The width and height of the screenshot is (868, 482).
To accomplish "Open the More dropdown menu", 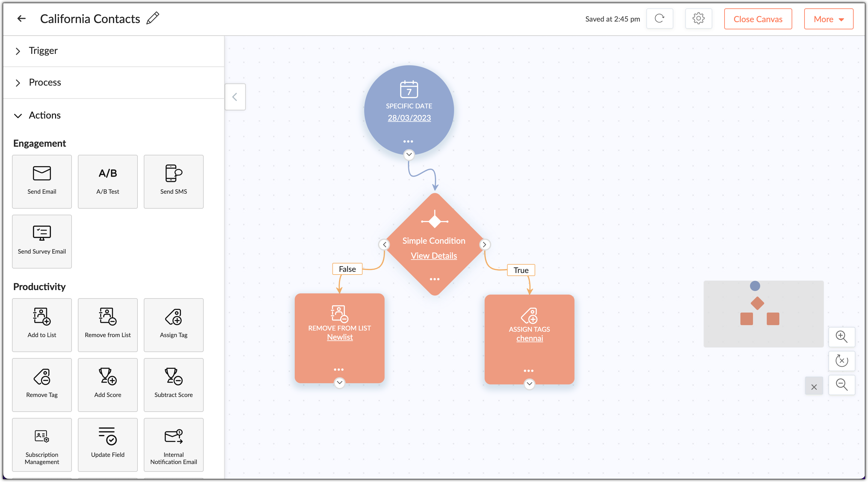I will click(x=828, y=19).
